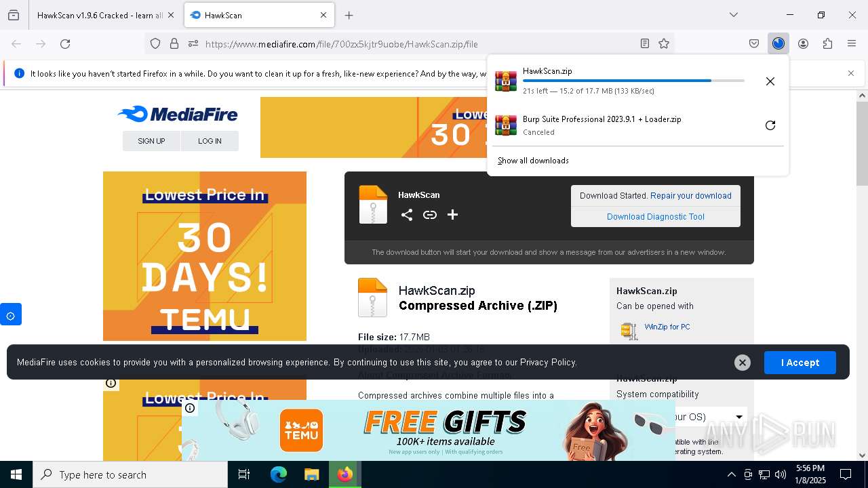The height and width of the screenshot is (488, 868).
Task: Click the WinZip program icon
Action: (629, 331)
